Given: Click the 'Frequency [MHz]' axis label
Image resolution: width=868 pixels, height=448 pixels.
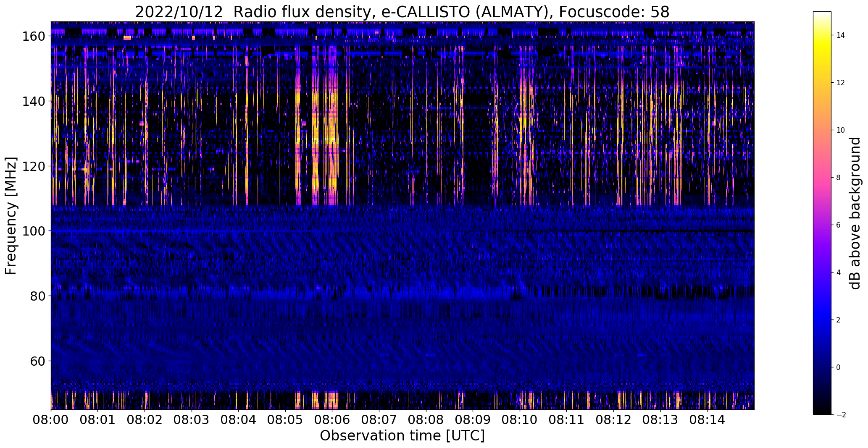Looking at the screenshot, I should click(x=11, y=216).
